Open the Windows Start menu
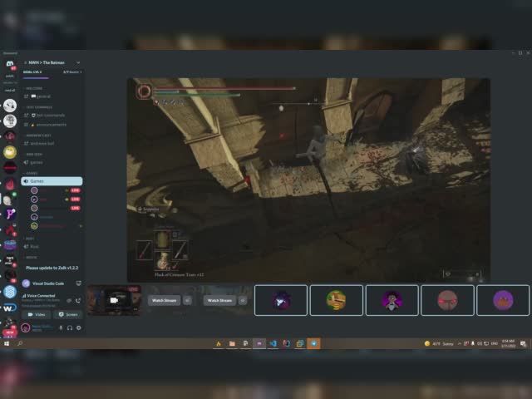 tap(7, 343)
